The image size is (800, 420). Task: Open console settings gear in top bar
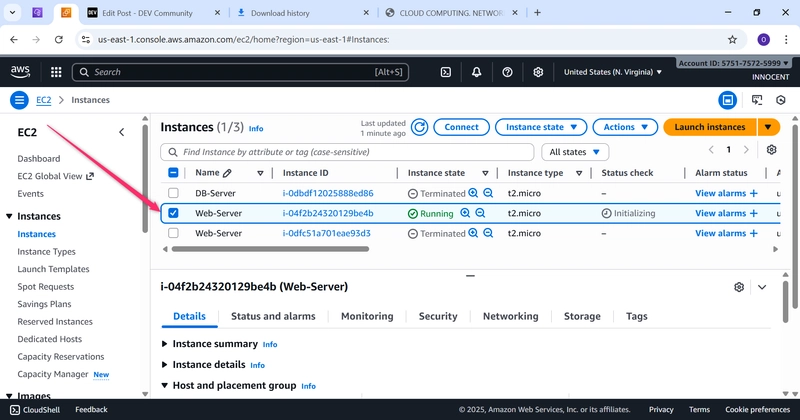pos(538,72)
